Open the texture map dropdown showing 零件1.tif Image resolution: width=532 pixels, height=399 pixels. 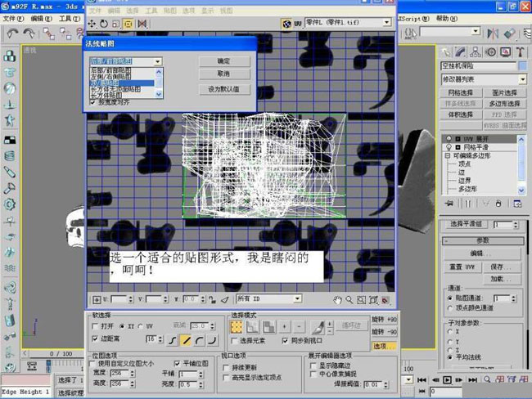386,23
